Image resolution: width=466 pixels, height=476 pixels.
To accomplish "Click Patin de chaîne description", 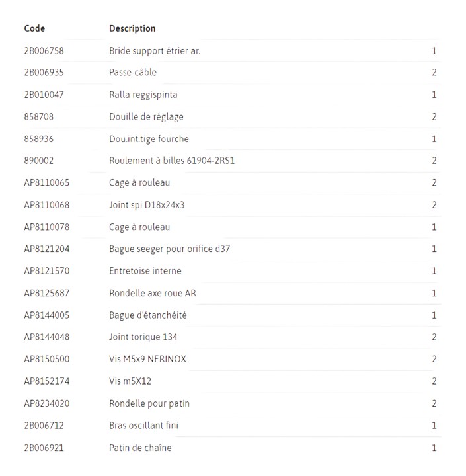I will tap(140, 448).
